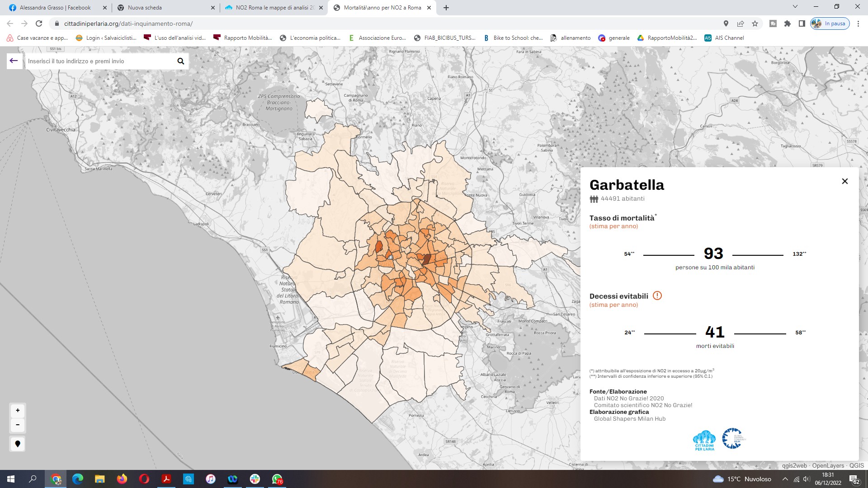This screenshot has height=488, width=868.
Task: Open the notification center icon
Action: [854, 479]
